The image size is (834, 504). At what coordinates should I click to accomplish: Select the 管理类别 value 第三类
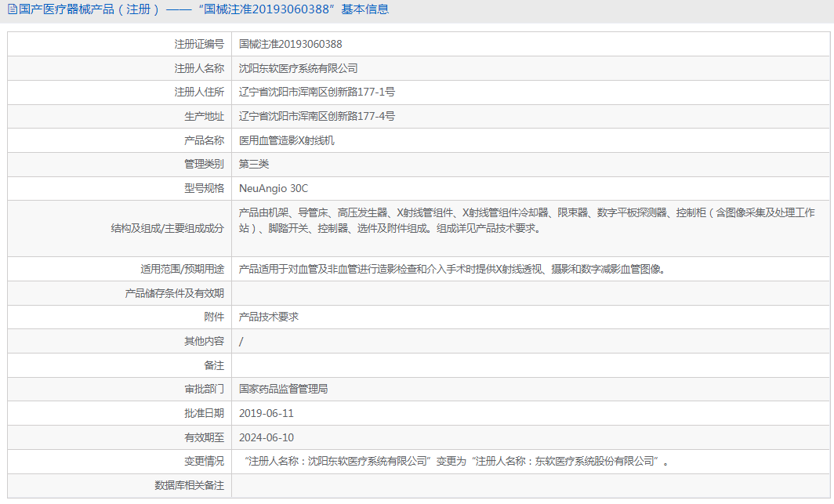(x=255, y=164)
